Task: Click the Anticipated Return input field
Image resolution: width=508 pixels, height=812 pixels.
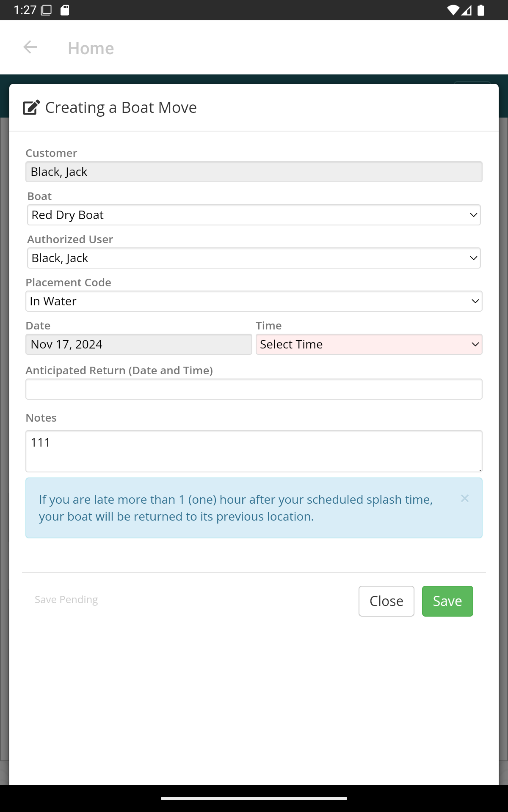Action: tap(254, 389)
